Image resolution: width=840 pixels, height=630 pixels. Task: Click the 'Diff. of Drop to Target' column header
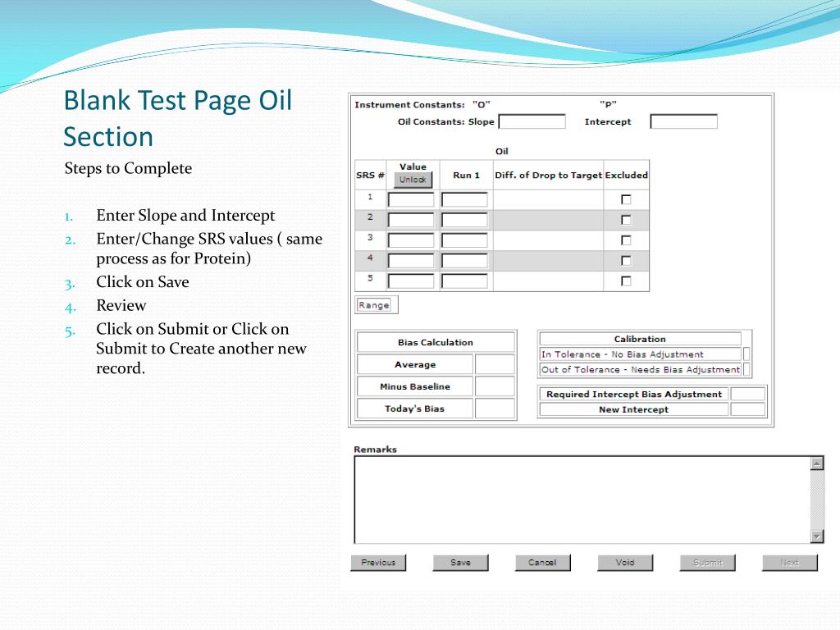pyautogui.click(x=548, y=175)
